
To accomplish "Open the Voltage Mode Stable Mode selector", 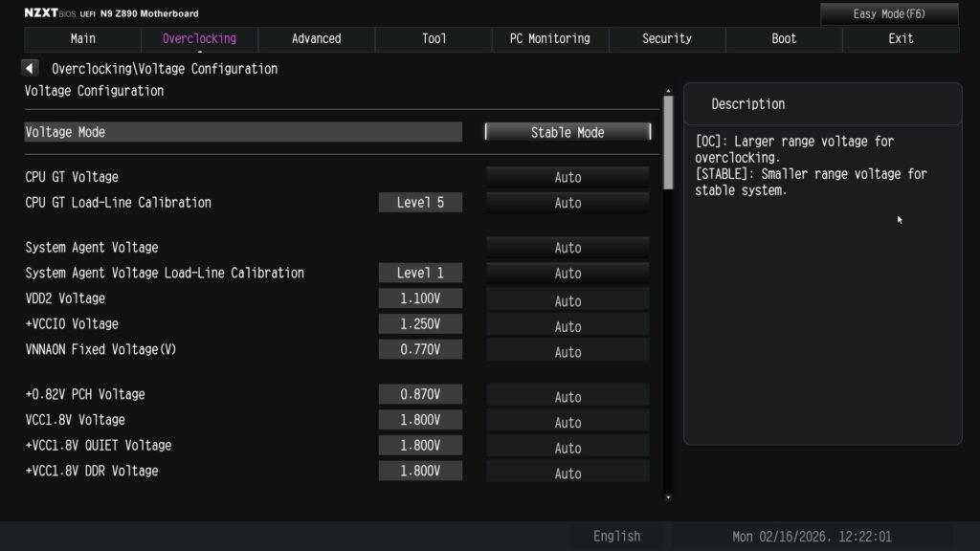I will 568,132.
